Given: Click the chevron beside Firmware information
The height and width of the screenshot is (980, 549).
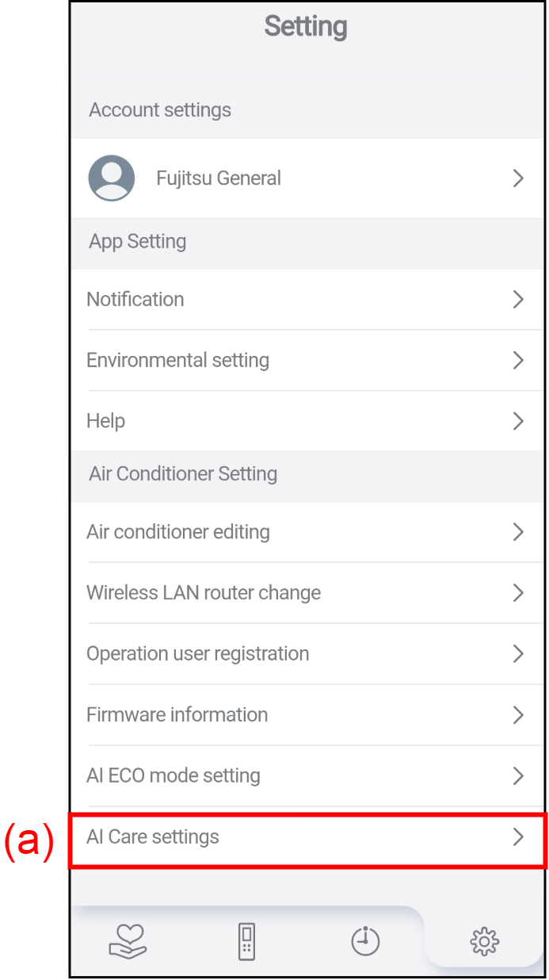Looking at the screenshot, I should (518, 715).
